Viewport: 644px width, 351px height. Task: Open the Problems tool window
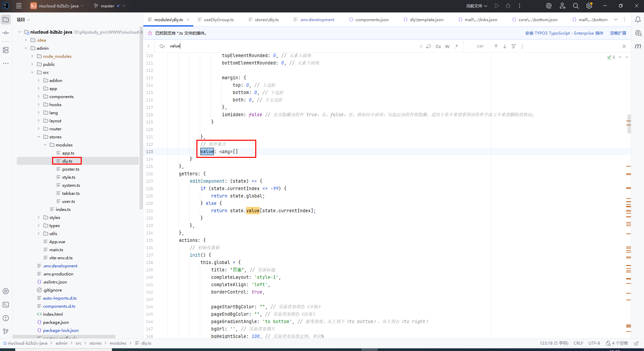click(6, 318)
